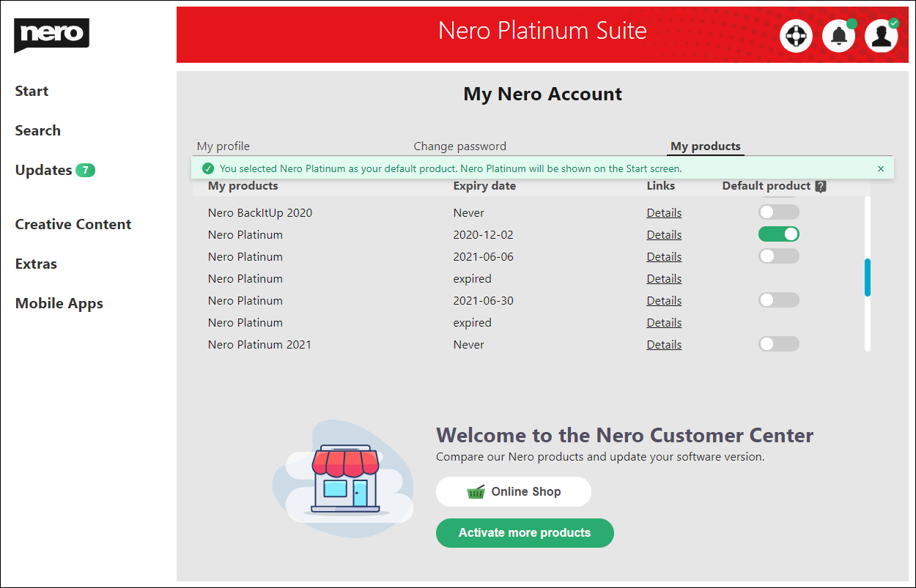Open notifications via the bell icon
This screenshot has width=916, height=588.
pyautogui.click(x=838, y=35)
